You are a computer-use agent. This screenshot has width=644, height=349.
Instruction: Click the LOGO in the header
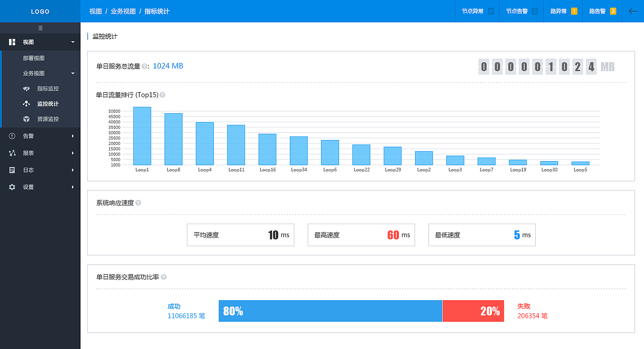pyautogui.click(x=40, y=11)
